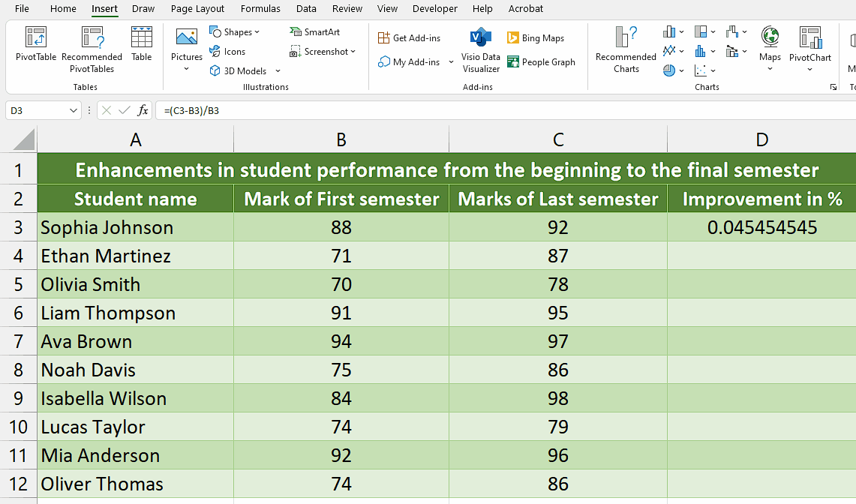Insert a PivotTable
856x504 pixels.
[x=35, y=44]
